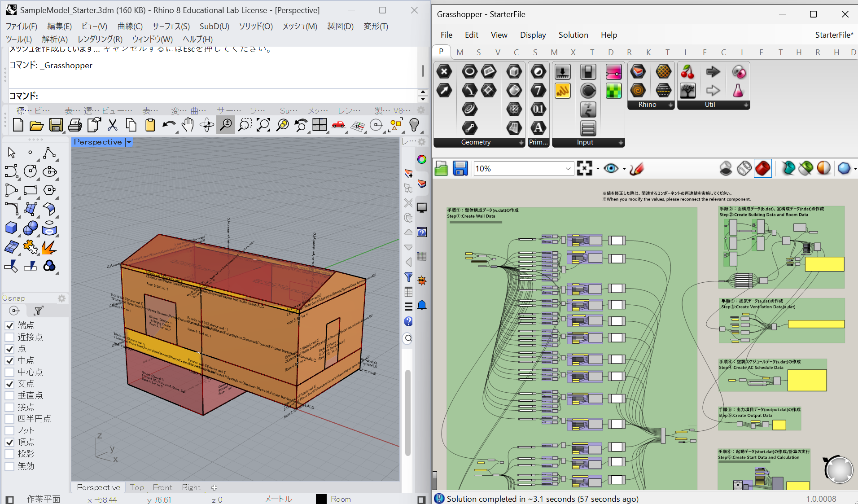Enable the 近接点 osnap checkbox
Screen dimensions: 858x504
point(9,337)
